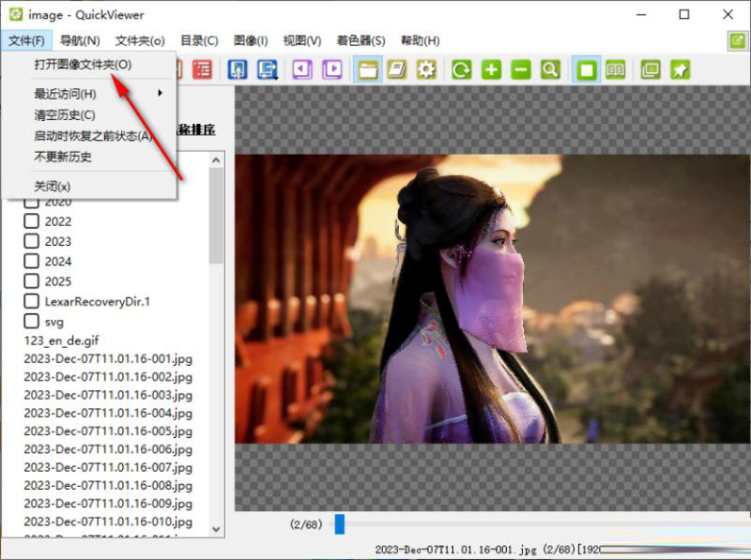Select file 2023-Dec-07T11.01.16-004.jpg
The image size is (751, 560).
point(108,413)
